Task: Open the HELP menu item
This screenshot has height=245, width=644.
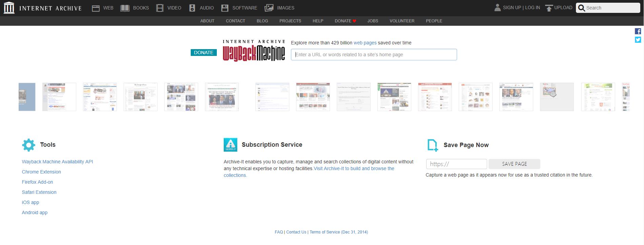Action: point(318,21)
